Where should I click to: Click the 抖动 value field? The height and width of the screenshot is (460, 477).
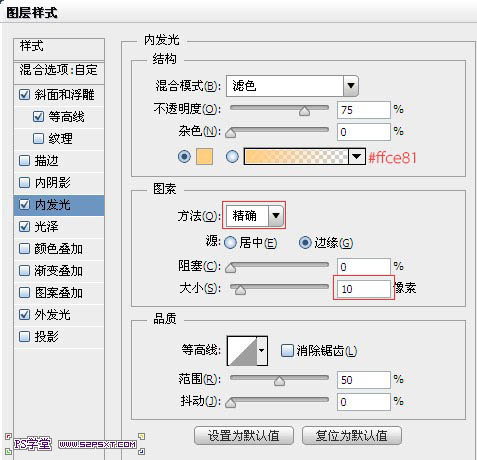tap(364, 402)
